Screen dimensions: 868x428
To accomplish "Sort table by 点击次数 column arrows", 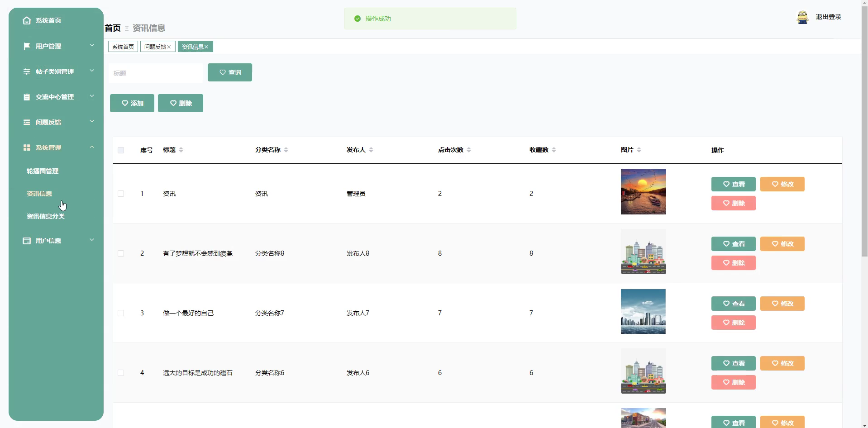I will 469,150.
